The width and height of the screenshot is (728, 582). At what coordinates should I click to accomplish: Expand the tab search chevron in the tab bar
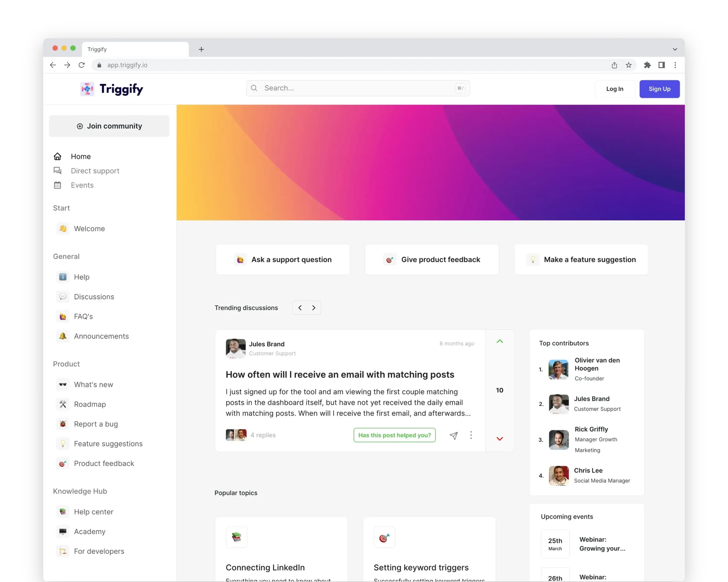click(675, 49)
